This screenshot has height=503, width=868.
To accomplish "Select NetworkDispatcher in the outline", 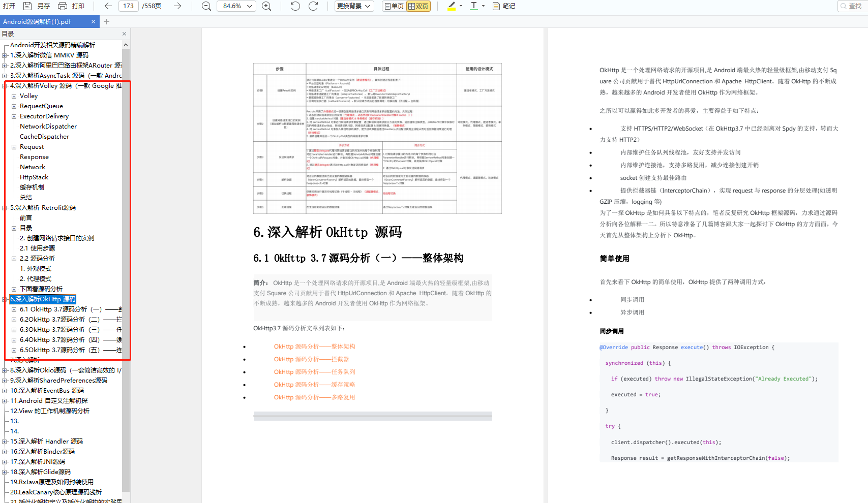I will click(x=48, y=127).
